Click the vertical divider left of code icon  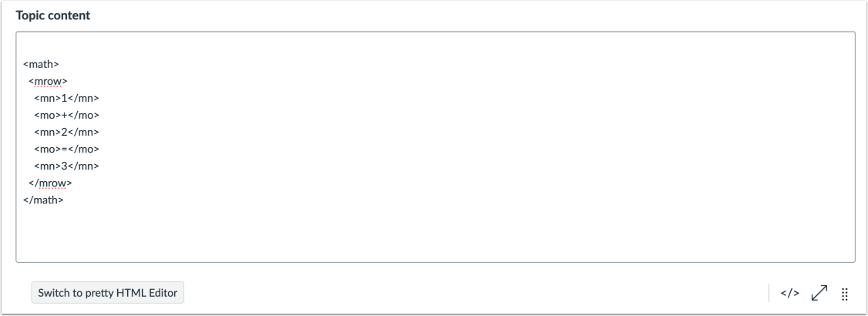[769, 293]
